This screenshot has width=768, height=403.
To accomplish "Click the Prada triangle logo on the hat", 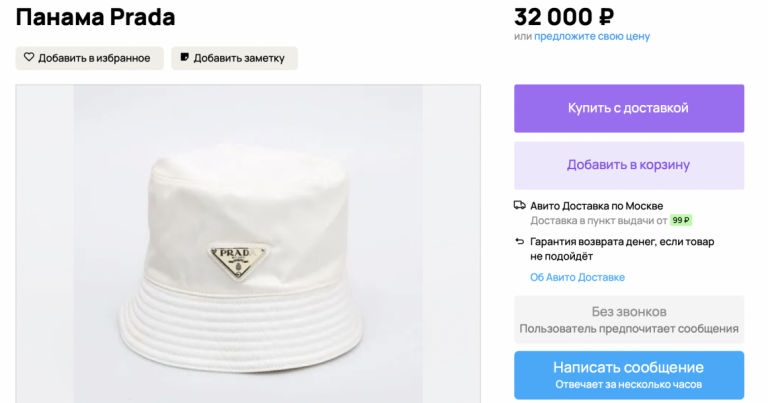I will [x=239, y=261].
